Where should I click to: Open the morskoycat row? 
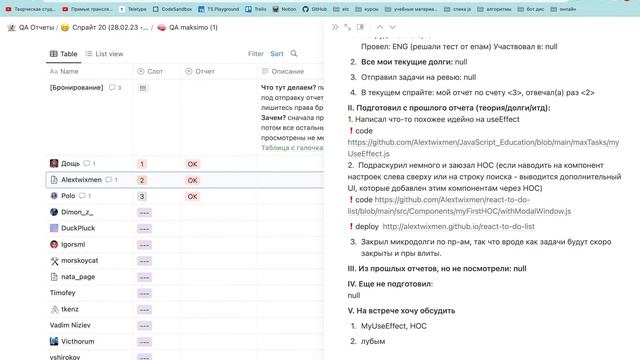80,260
